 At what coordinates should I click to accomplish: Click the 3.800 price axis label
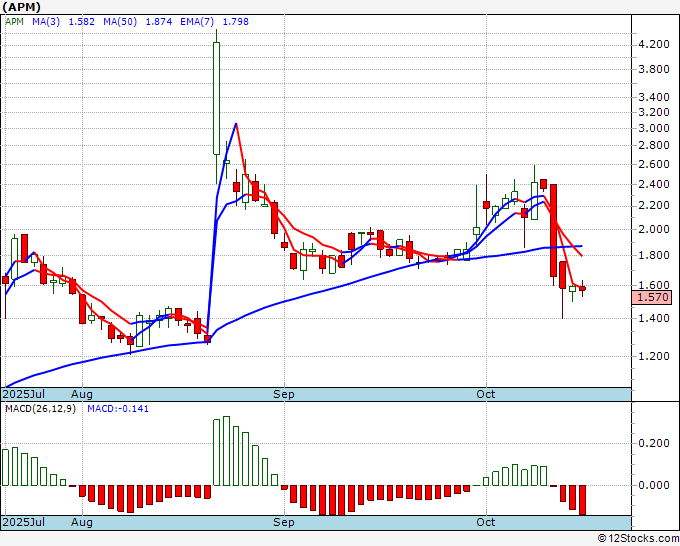654,69
